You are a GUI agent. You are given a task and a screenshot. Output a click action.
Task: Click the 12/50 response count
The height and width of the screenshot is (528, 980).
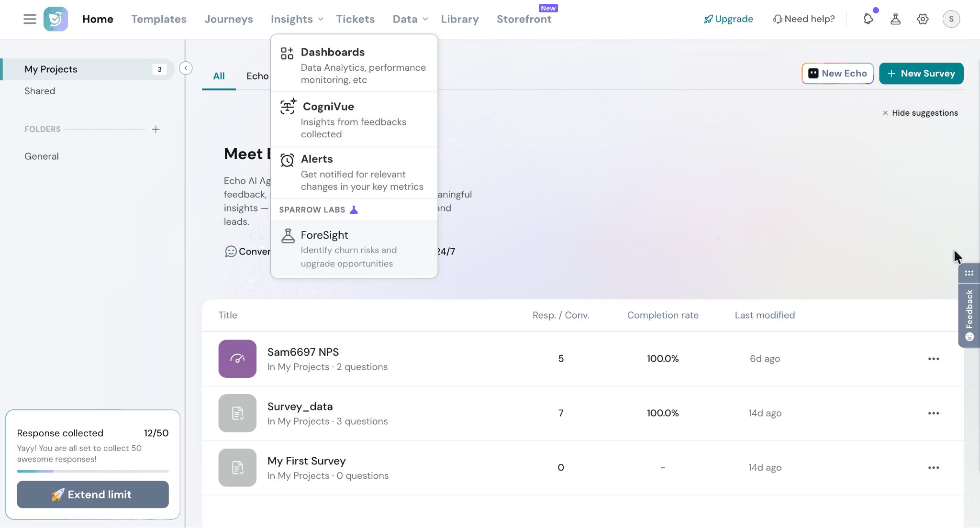(156, 433)
